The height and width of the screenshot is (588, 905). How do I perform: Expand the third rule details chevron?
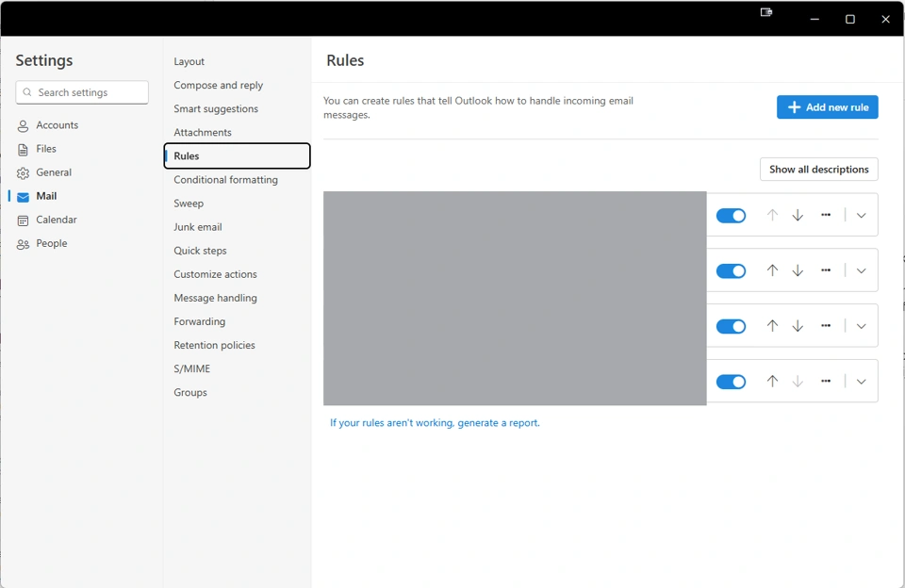(x=861, y=326)
